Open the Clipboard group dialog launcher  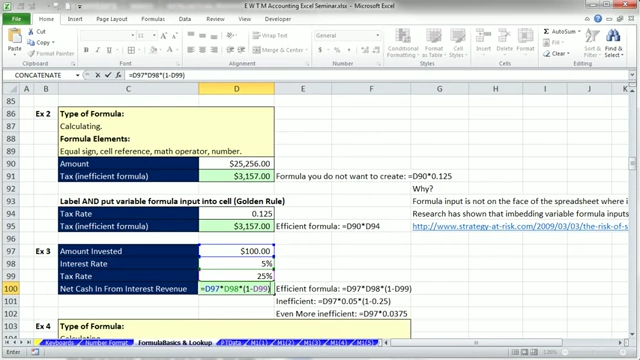click(x=73, y=64)
